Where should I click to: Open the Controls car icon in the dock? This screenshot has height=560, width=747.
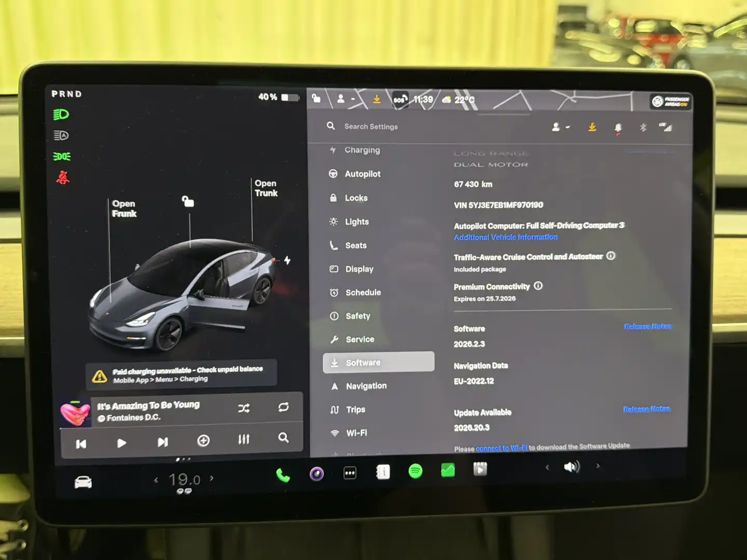click(83, 482)
